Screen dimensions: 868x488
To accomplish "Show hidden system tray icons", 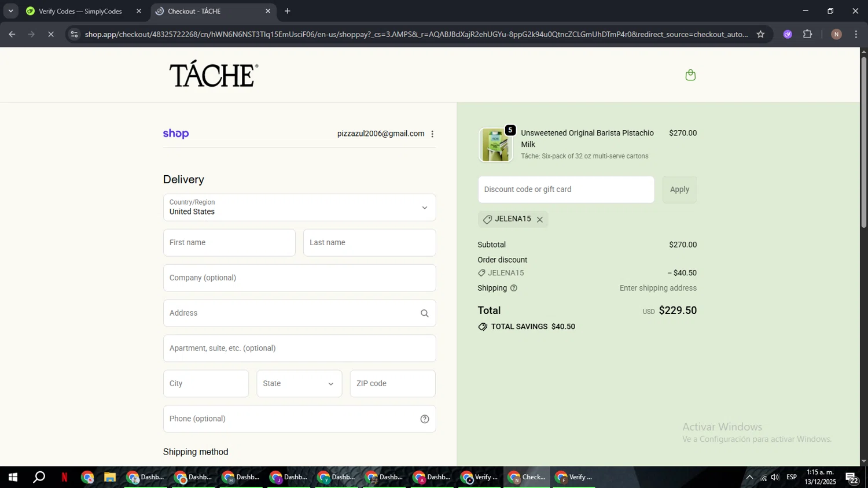I will tap(749, 478).
